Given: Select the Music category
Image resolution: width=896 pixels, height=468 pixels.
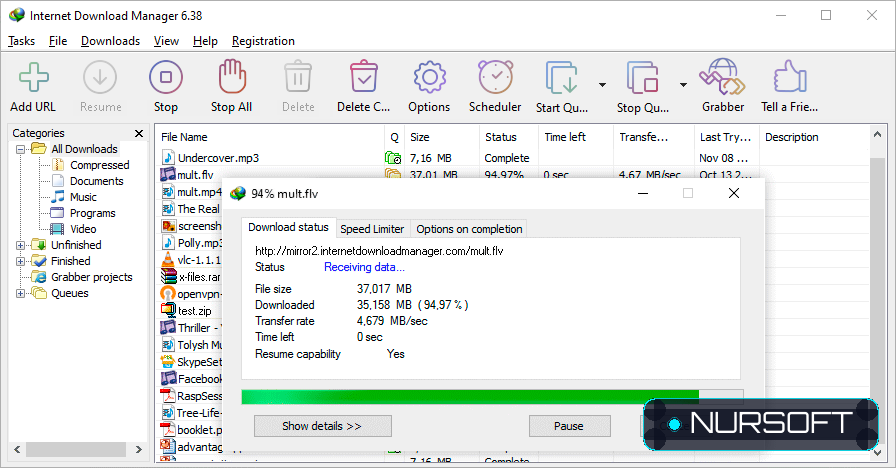Looking at the screenshot, I should tap(83, 197).
